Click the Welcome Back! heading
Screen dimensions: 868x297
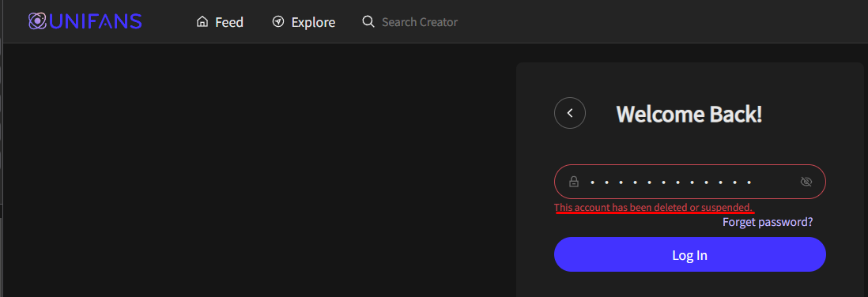pyautogui.click(x=689, y=114)
